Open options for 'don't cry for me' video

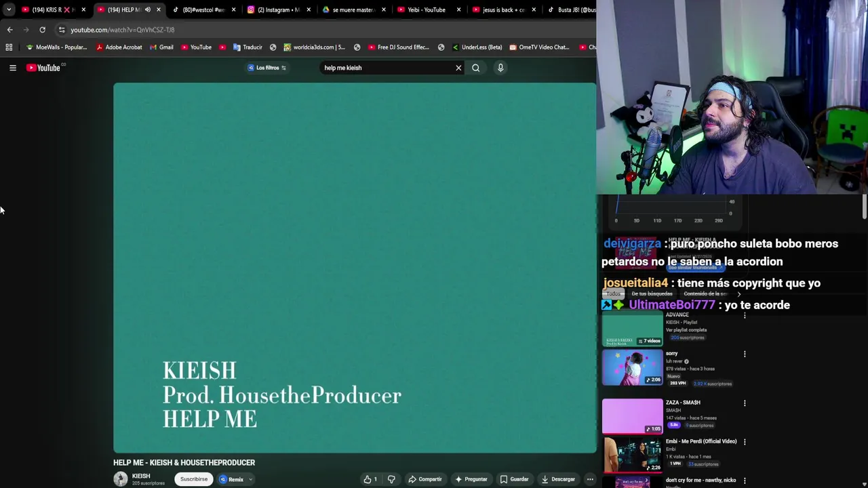coord(745,481)
